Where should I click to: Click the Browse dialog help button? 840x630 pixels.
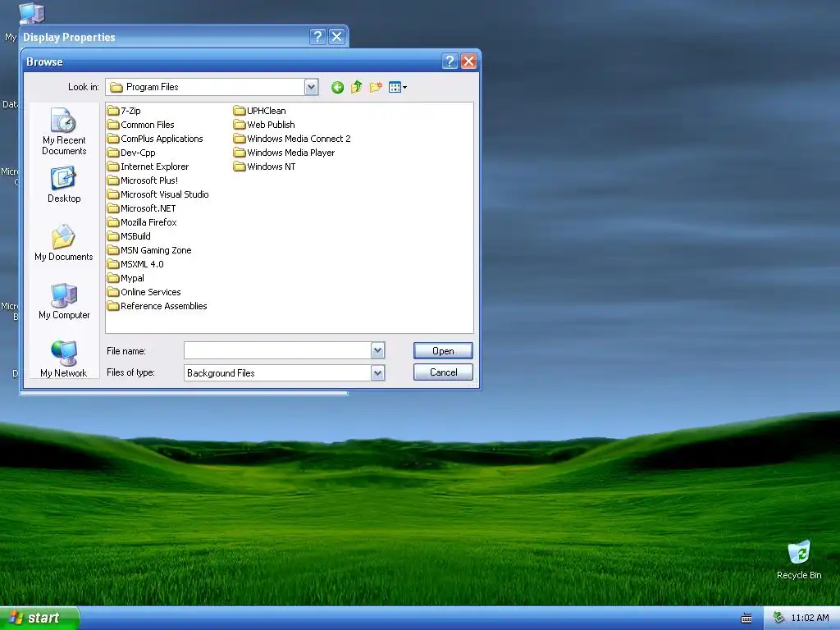[450, 62]
